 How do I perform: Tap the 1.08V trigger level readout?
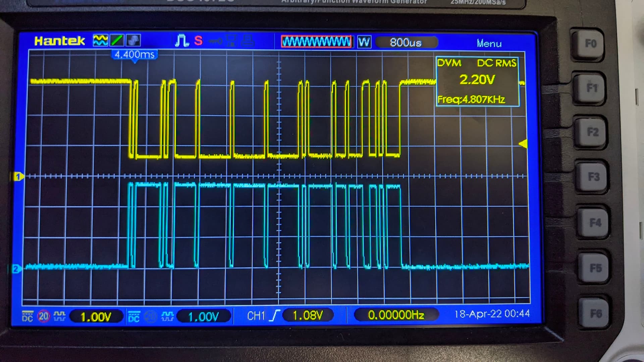308,315
